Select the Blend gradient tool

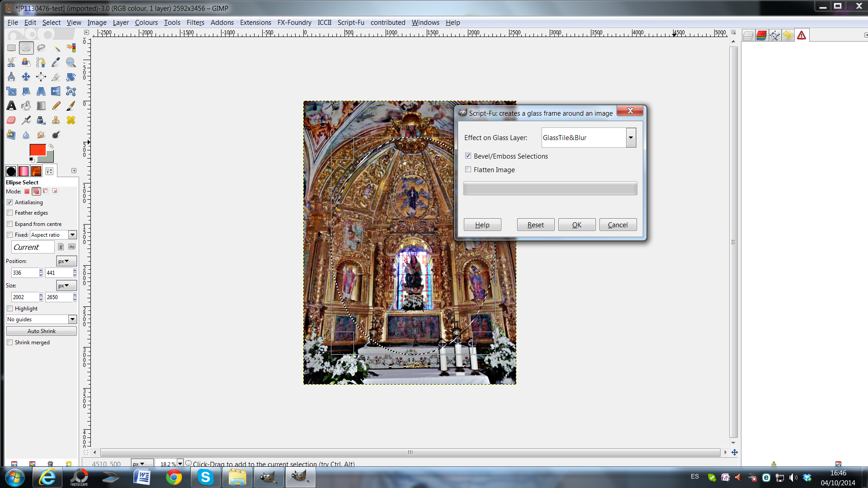click(41, 106)
